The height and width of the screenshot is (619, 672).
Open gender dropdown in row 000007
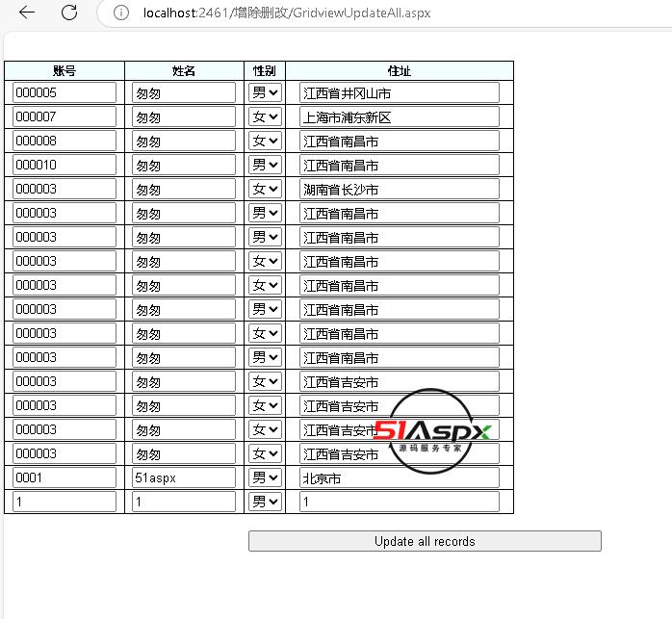pos(265,116)
